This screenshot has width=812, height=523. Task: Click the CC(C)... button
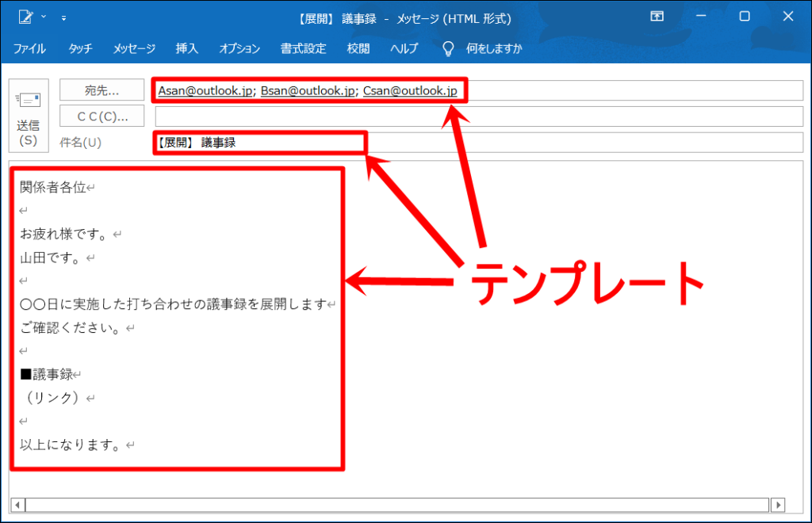pyautogui.click(x=102, y=116)
